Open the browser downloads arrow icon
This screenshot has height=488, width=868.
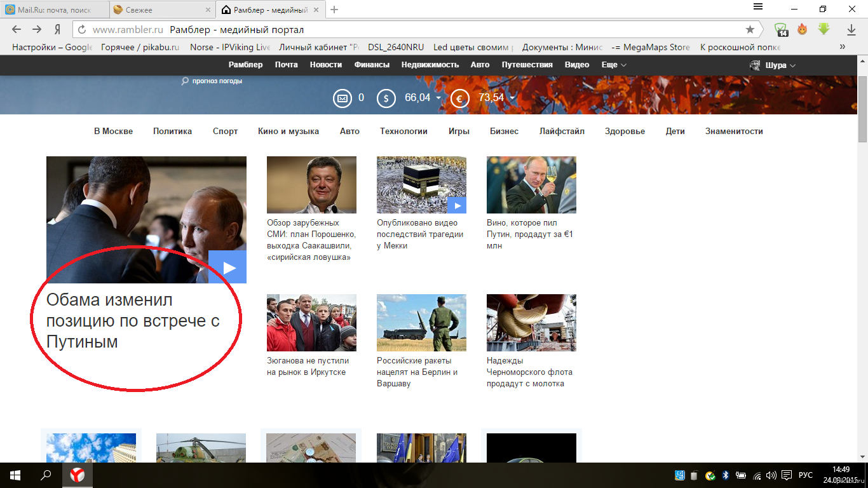tap(851, 30)
